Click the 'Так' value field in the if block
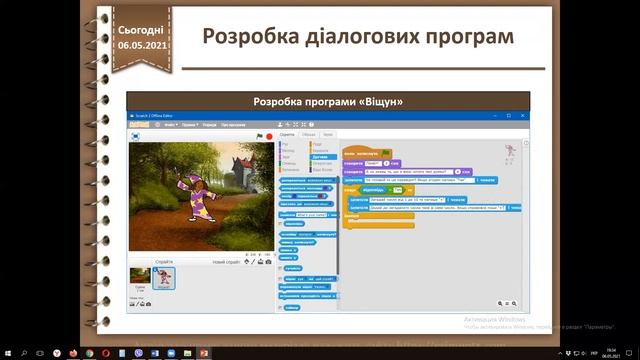 [x=398, y=190]
